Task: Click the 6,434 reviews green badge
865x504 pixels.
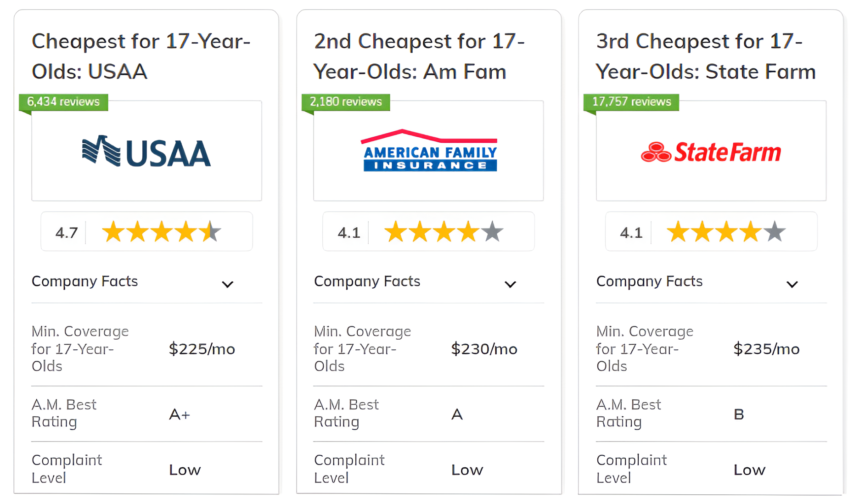Action: (x=63, y=101)
